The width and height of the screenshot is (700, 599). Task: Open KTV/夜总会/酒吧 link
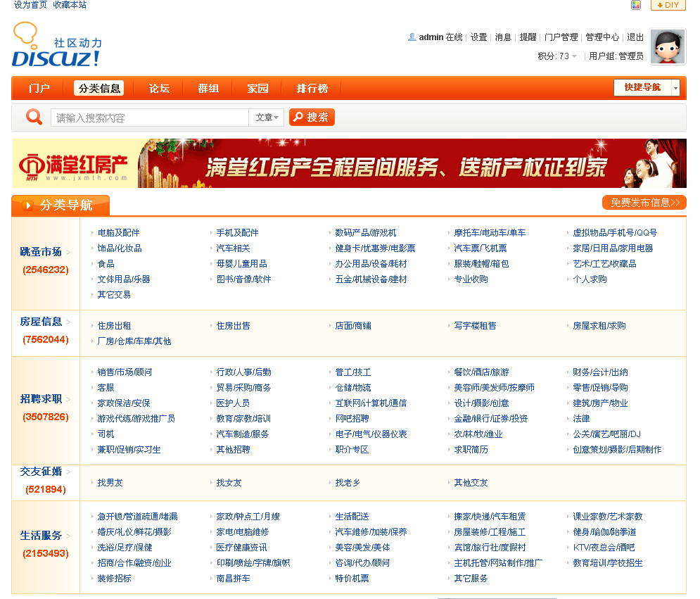click(604, 547)
